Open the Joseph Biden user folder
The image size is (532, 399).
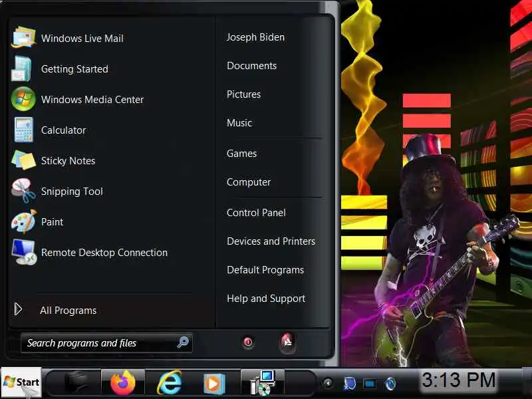coord(255,37)
